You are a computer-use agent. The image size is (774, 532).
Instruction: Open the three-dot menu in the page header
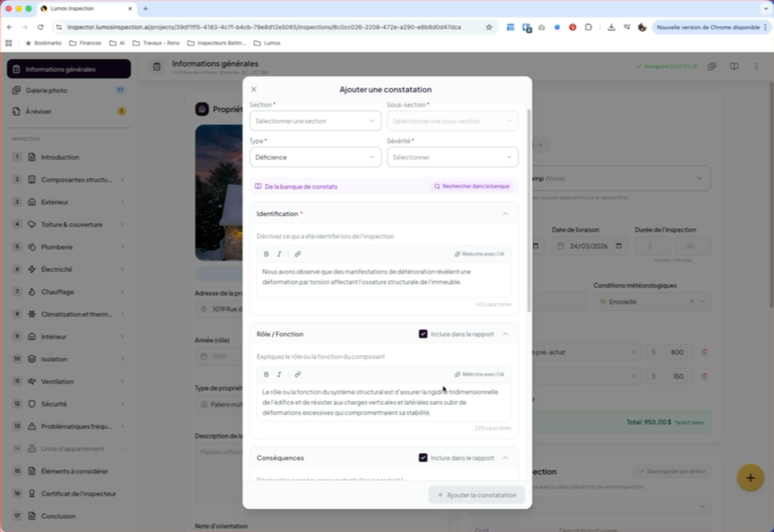coord(757,66)
